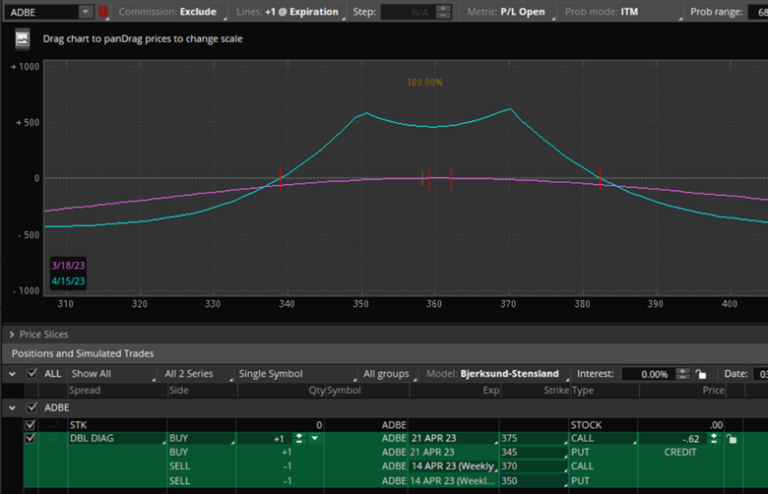The image size is (768, 494).
Task: Open the All groups dropdown
Action: coord(389,374)
